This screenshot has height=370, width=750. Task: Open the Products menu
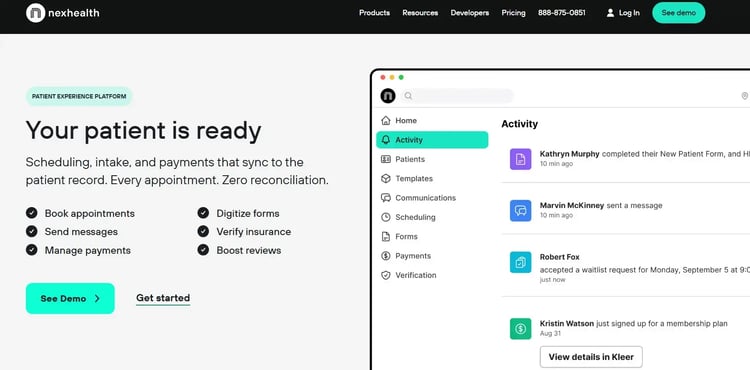pyautogui.click(x=375, y=13)
